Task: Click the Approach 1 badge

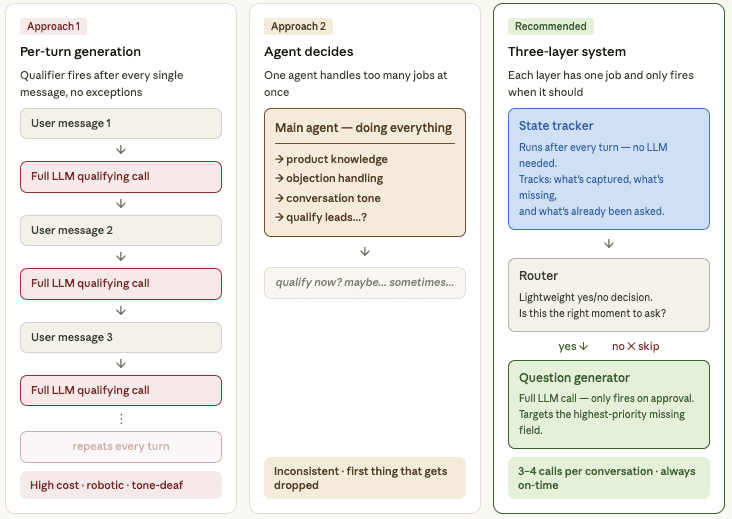Action: [x=53, y=26]
